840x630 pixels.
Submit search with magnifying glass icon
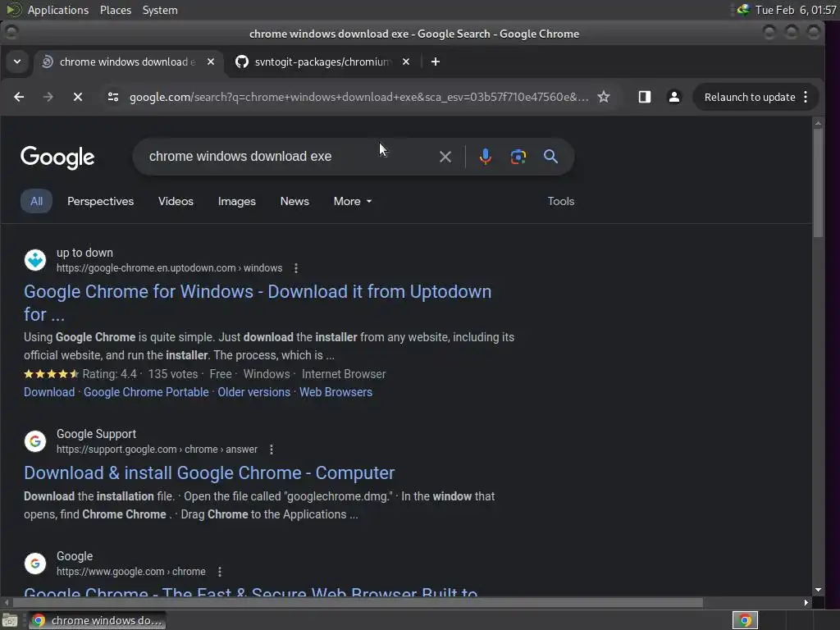coord(550,157)
